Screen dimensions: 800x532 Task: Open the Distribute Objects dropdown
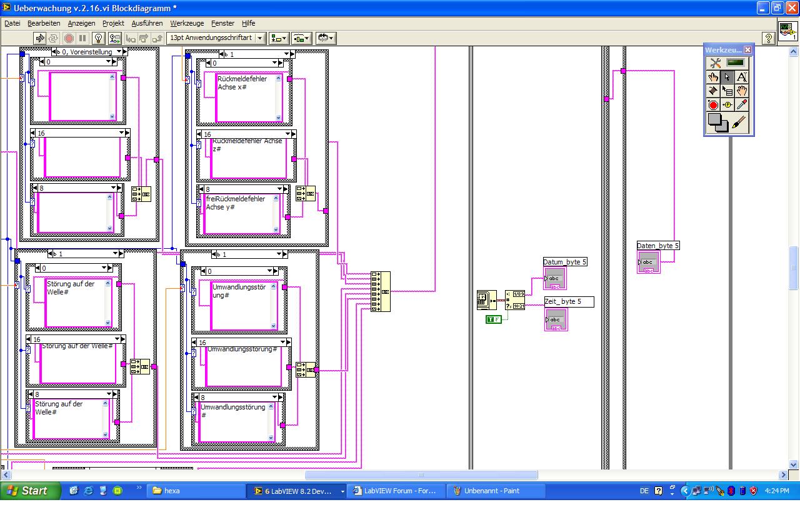click(302, 38)
